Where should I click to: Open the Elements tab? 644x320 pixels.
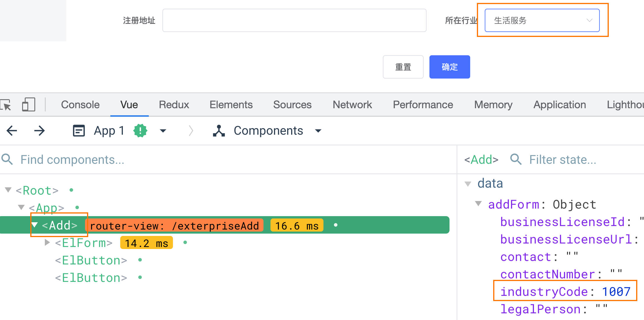[231, 105]
